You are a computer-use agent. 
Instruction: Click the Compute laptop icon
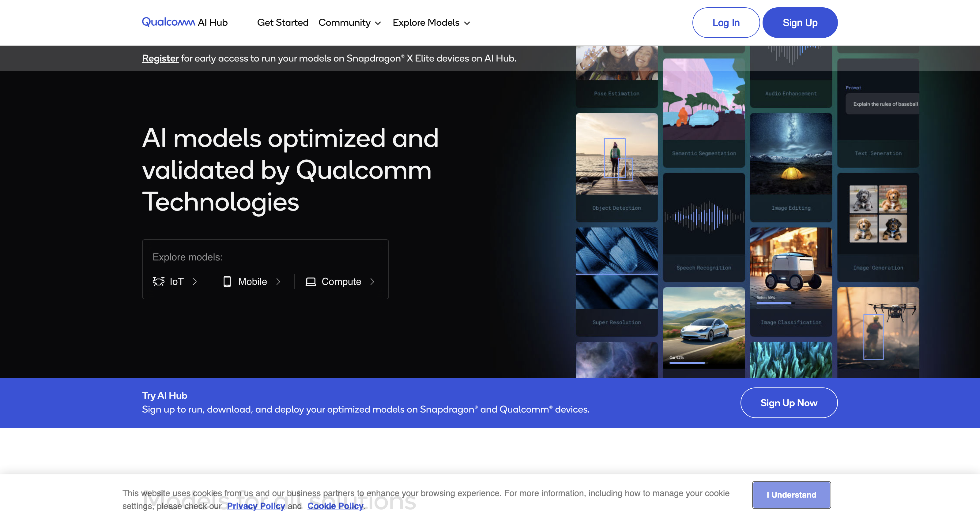pyautogui.click(x=311, y=282)
